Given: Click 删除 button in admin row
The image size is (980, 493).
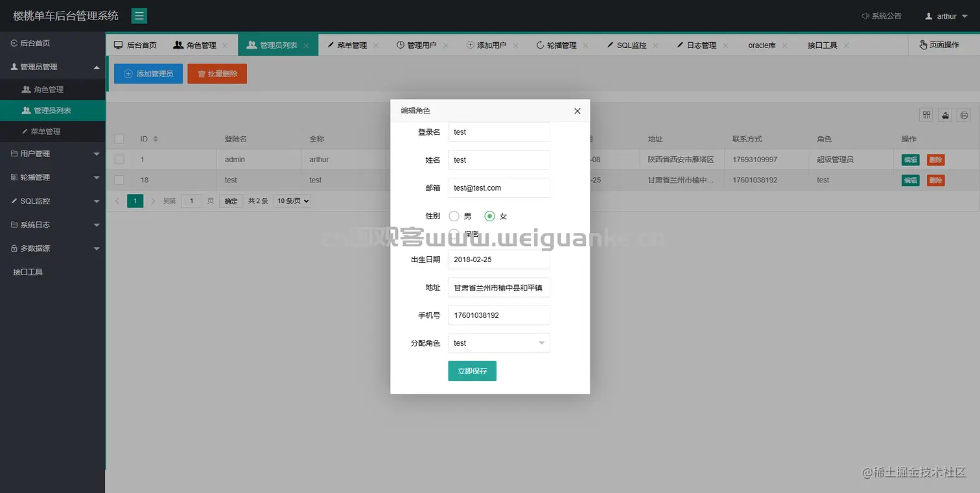Looking at the screenshot, I should coord(936,160).
